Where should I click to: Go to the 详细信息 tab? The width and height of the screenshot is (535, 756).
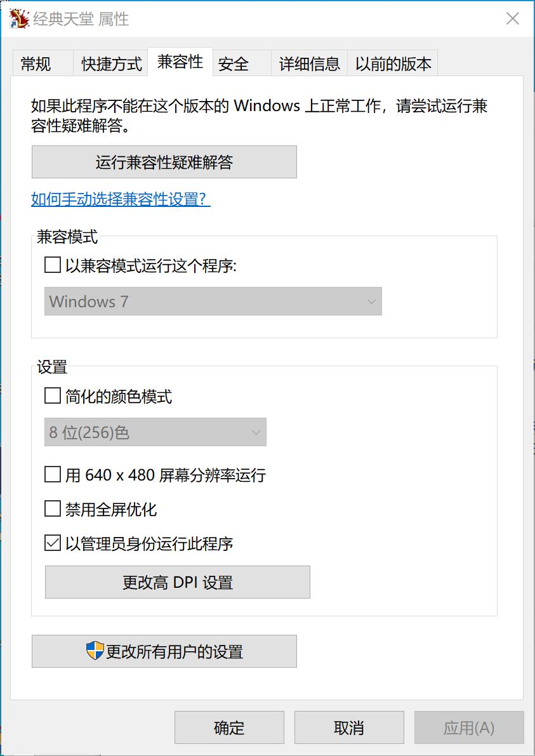(310, 64)
